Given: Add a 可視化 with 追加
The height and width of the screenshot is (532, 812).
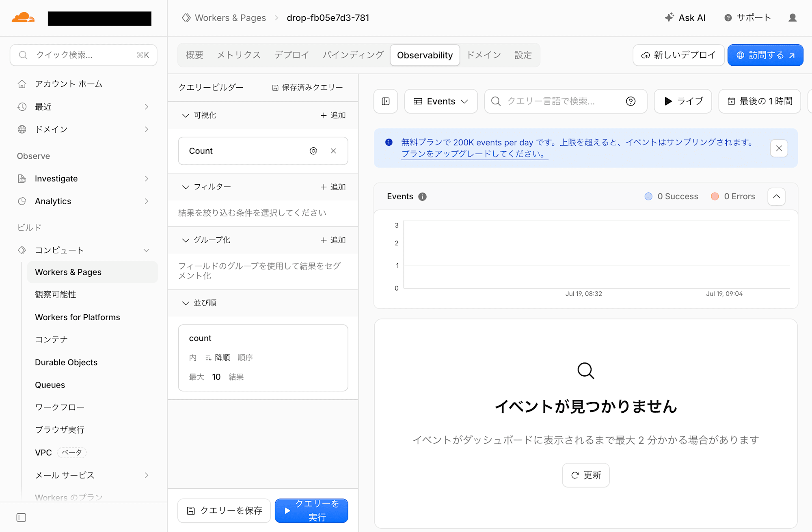Looking at the screenshot, I should coord(333,115).
